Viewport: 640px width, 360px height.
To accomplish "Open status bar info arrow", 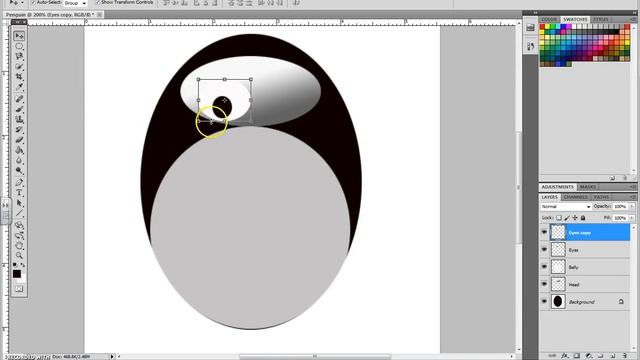I will point(112,357).
